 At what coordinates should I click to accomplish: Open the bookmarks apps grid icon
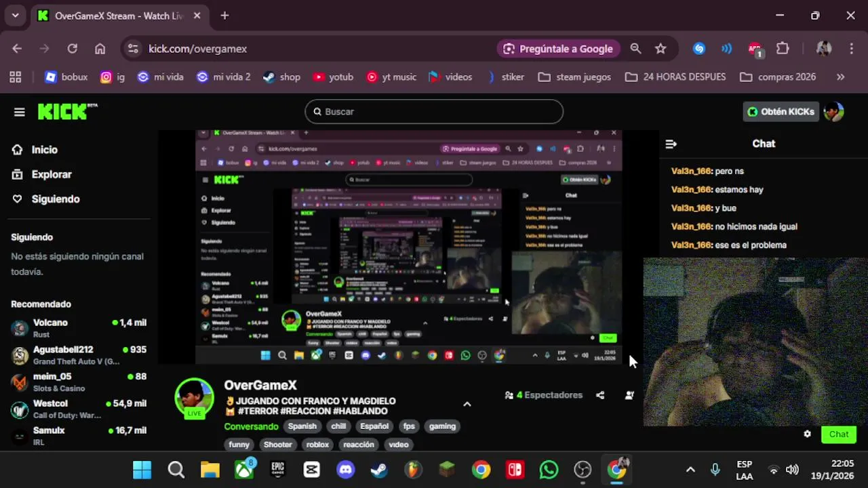point(15,77)
